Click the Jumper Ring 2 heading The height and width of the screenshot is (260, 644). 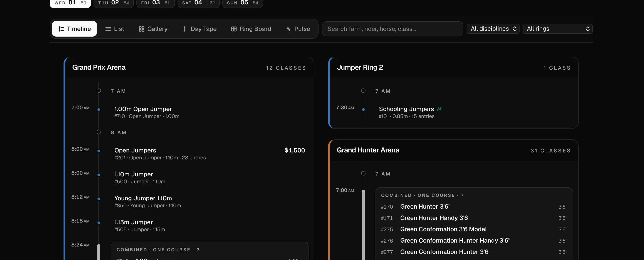click(360, 67)
